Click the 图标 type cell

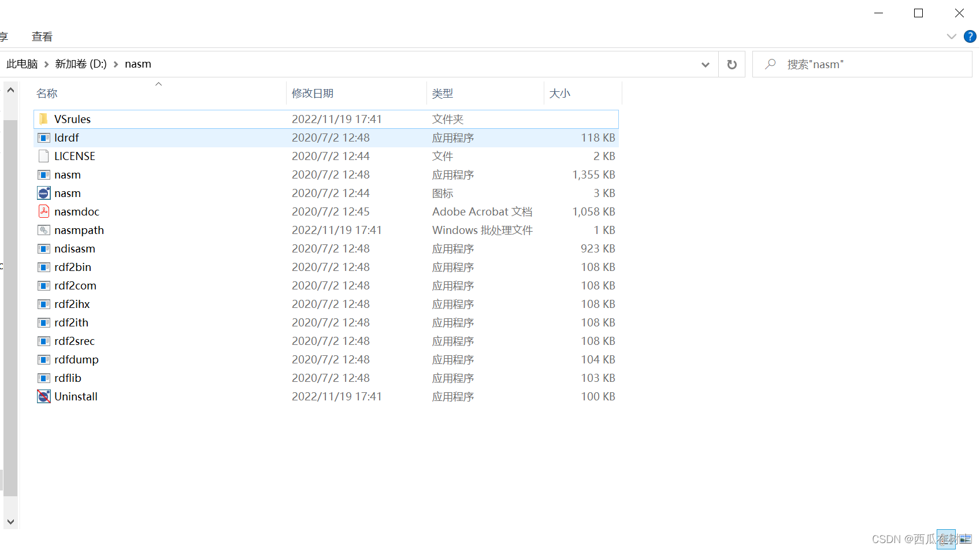443,193
